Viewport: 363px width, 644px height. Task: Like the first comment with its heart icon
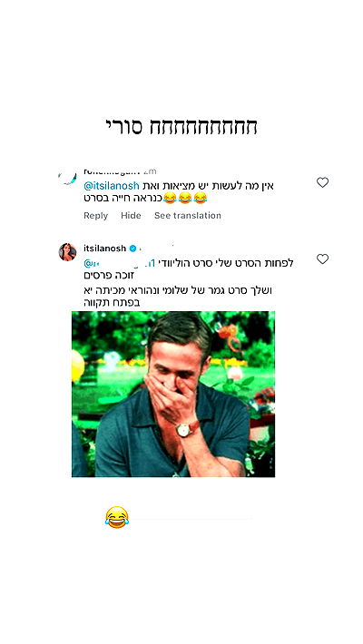coord(322,182)
